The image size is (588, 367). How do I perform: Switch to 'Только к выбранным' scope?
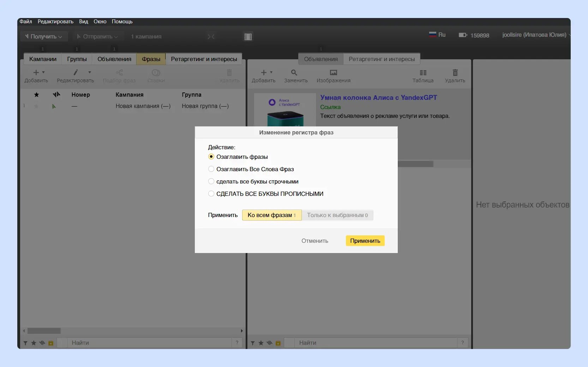[x=337, y=215]
